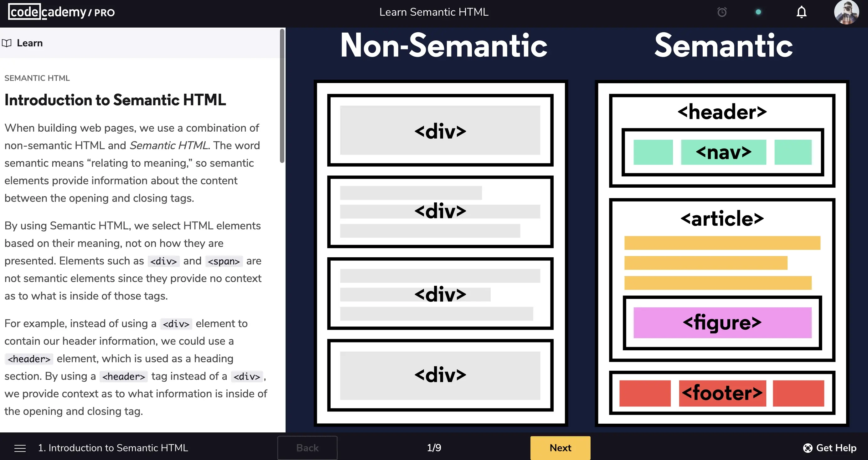Click the learn panel scrollbar
This screenshot has width=868, height=460.
click(x=282, y=96)
